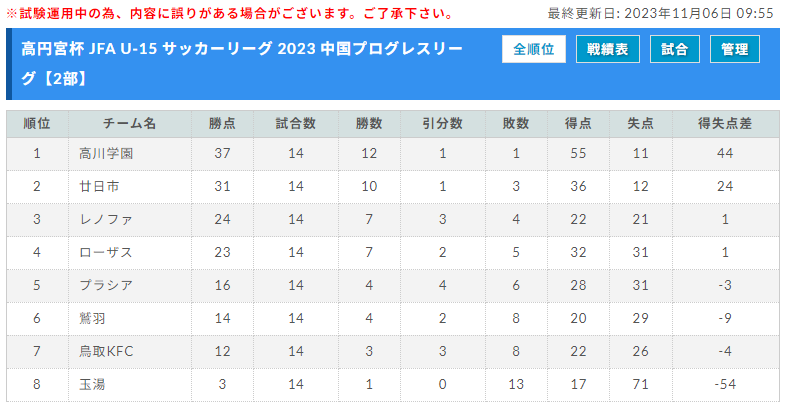Click the 勝点 column header
This screenshot has height=407, width=787.
click(x=222, y=123)
